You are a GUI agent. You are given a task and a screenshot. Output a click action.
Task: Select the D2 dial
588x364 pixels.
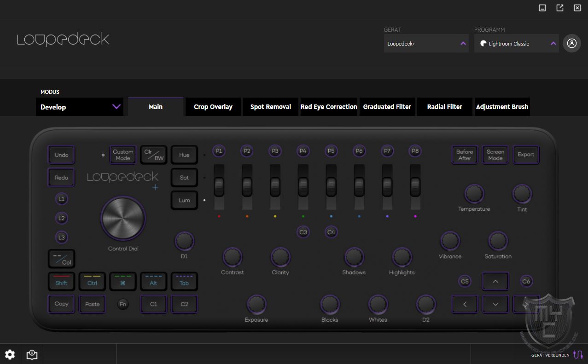426,304
